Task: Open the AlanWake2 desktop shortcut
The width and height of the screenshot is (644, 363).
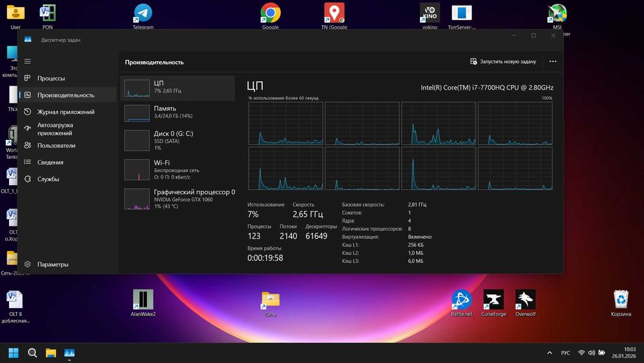Action: (143, 303)
